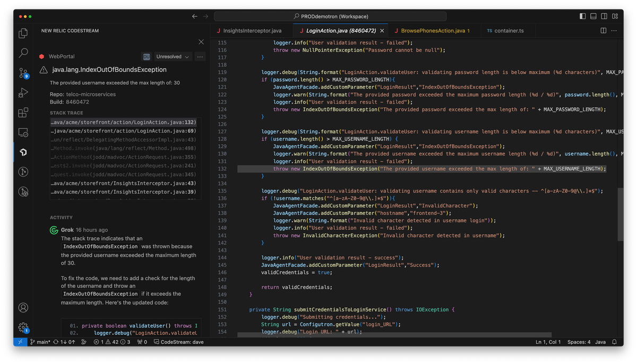Image resolution: width=637 pixels, height=364 pixels.
Task: Toggle the bottom panel visibility
Action: tap(594, 16)
